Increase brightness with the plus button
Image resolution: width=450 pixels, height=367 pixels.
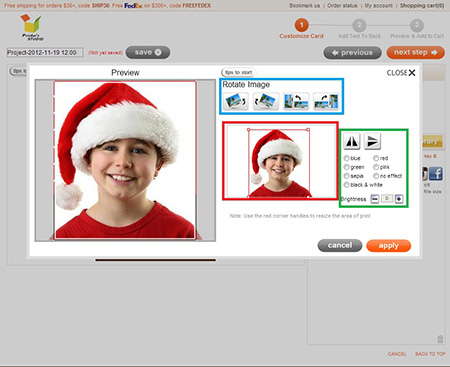(399, 199)
